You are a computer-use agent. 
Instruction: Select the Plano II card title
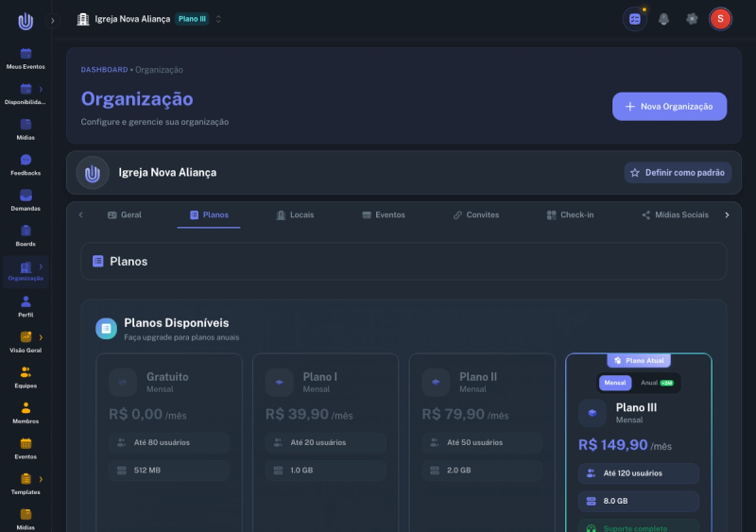[478, 377]
